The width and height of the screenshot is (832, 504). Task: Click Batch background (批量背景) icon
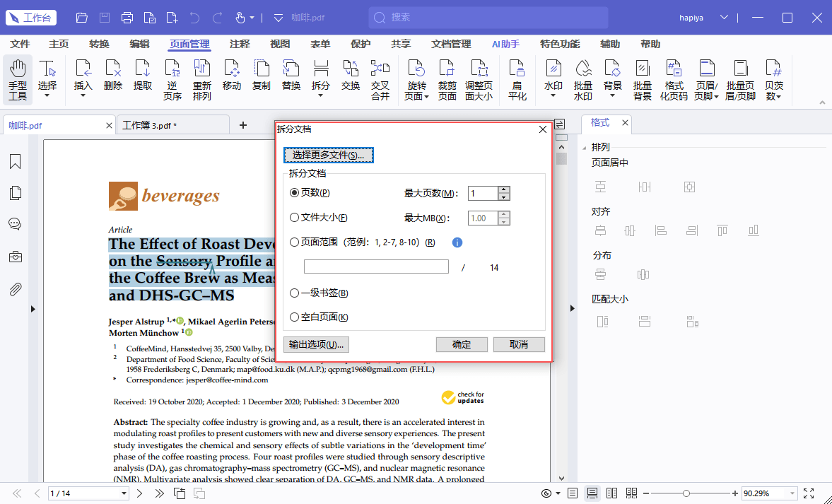[x=642, y=80]
